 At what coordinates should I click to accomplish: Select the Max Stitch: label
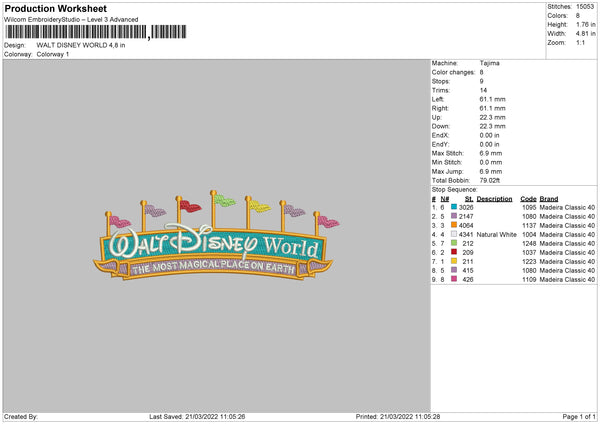pos(448,153)
